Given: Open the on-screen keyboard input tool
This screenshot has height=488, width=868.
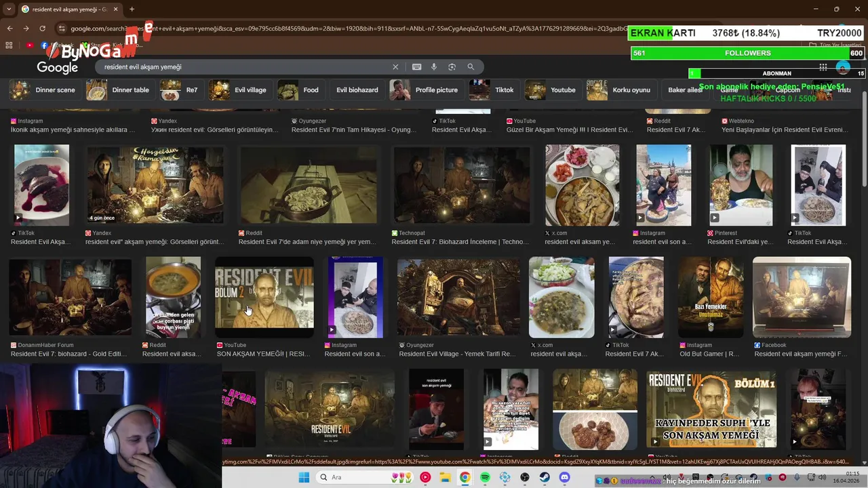Looking at the screenshot, I should [416, 67].
